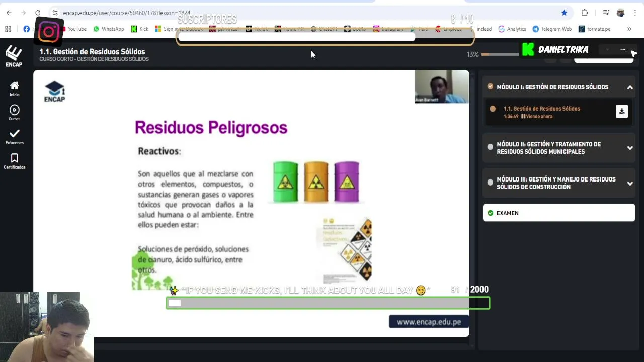Click the ENCAP logo in the sidebar
The height and width of the screenshot is (362, 644).
14,56
